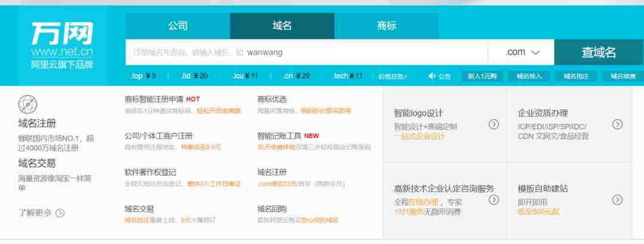Open the 域名交易 link above 域名抢注 text
This screenshot has height=244, width=644.
pos(139,209)
